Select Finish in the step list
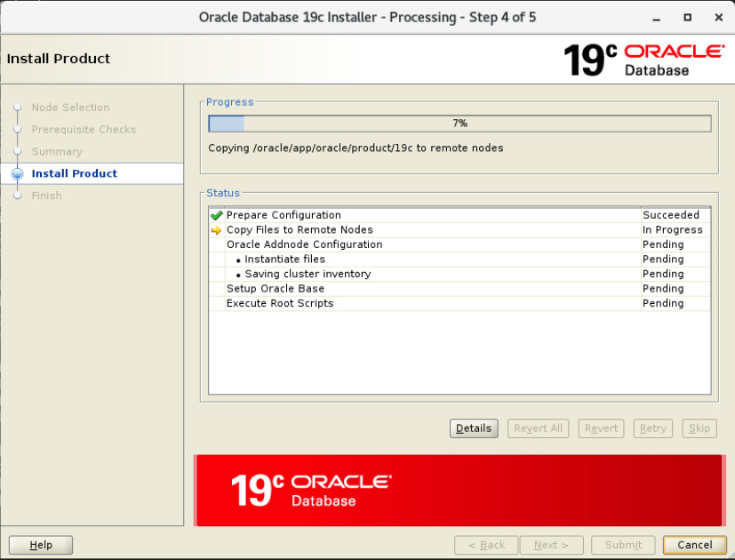The image size is (735, 560). (x=47, y=196)
